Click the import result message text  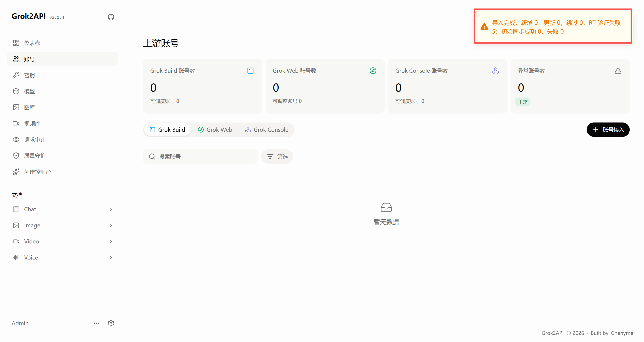[x=556, y=27]
